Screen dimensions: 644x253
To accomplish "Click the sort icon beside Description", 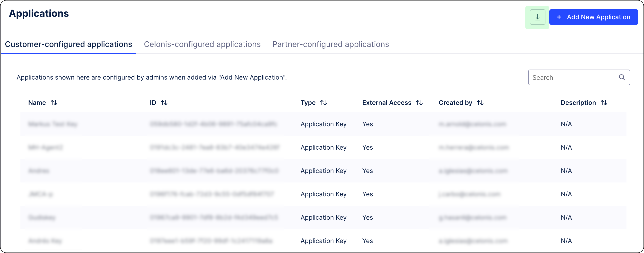I will 604,102.
